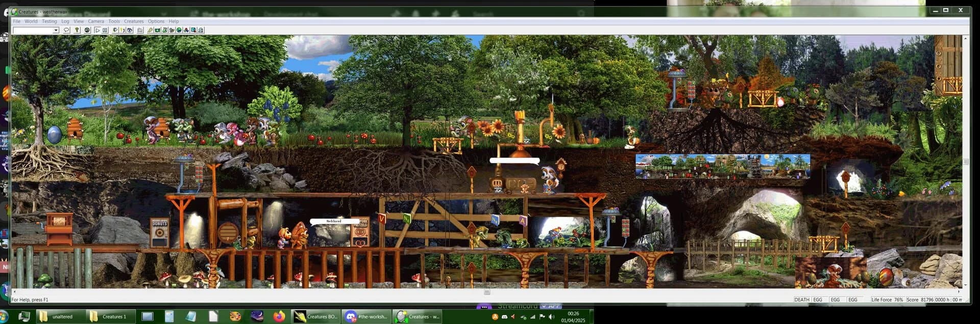Switch to Discord '#the-worksh...' taskbar button
The image size is (980, 324).
[x=366, y=316]
